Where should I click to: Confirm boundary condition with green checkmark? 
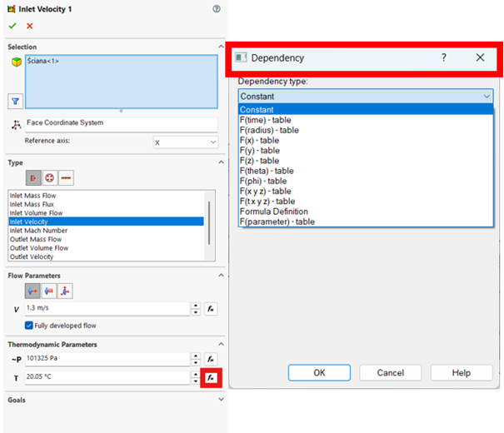pyautogui.click(x=12, y=26)
